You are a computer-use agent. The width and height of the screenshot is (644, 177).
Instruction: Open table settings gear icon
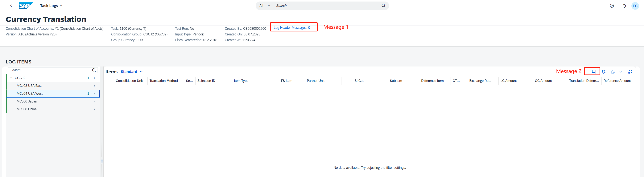pos(604,72)
